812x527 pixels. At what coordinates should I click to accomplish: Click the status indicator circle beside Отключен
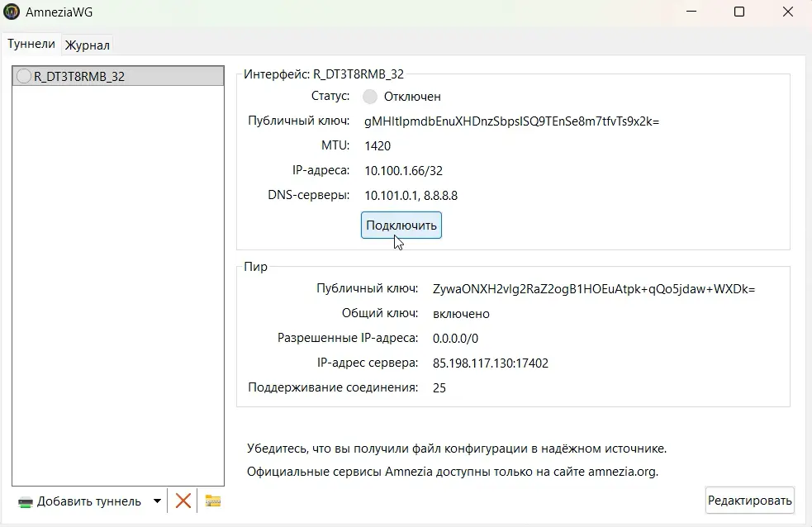[x=369, y=96]
